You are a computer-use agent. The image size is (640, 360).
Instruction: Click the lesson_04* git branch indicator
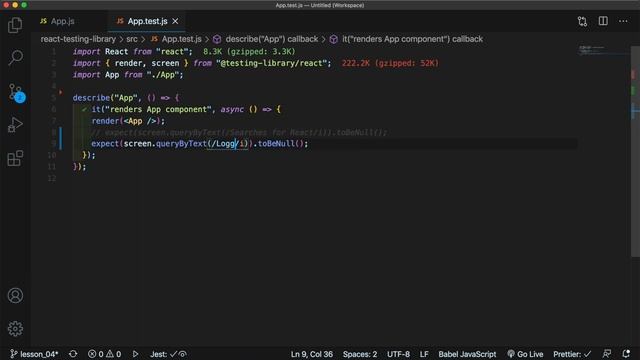34,354
